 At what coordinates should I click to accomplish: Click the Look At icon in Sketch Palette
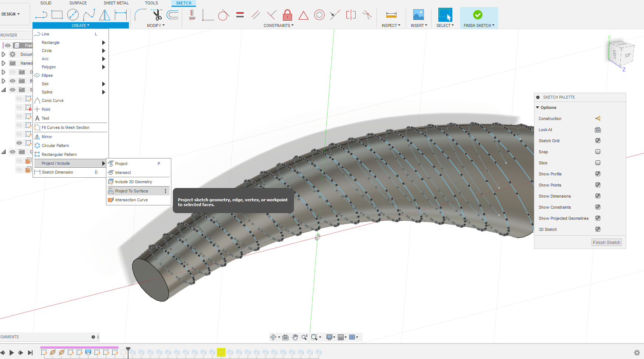click(x=598, y=130)
